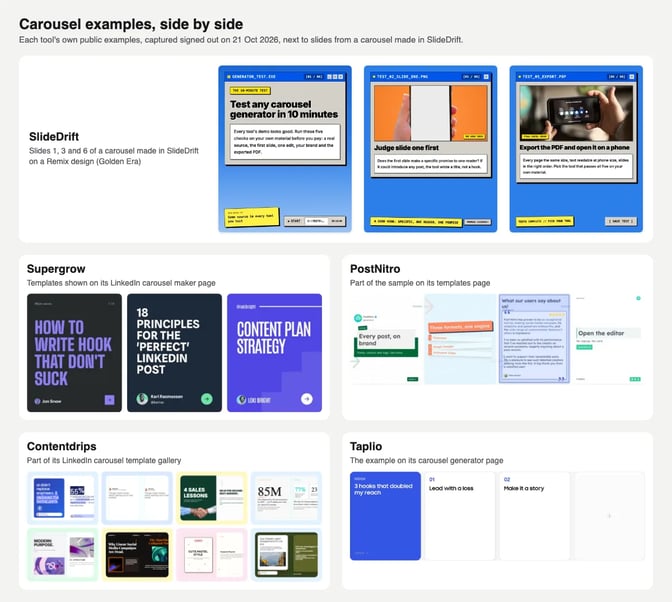This screenshot has height=602, width=672.
Task: Click the Loki Bright avatar
Action: [241, 400]
